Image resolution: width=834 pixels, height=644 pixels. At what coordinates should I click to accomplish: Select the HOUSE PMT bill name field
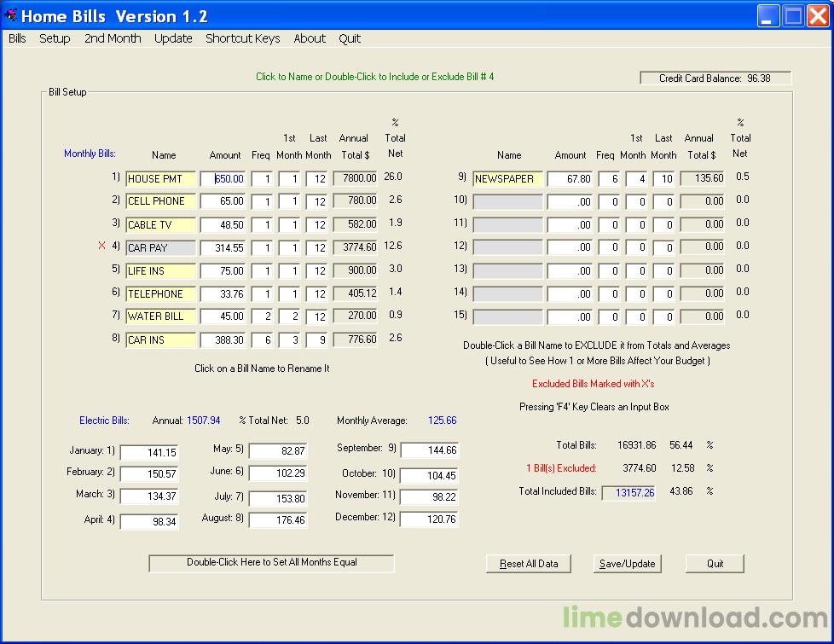coord(160,179)
